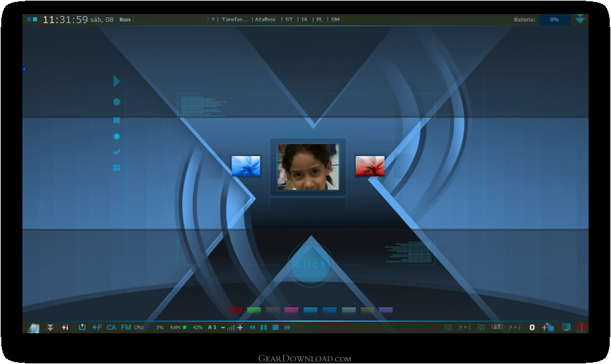Toggle the ringed radio-style circle in side column
The width and height of the screenshot is (611, 364).
tap(116, 136)
